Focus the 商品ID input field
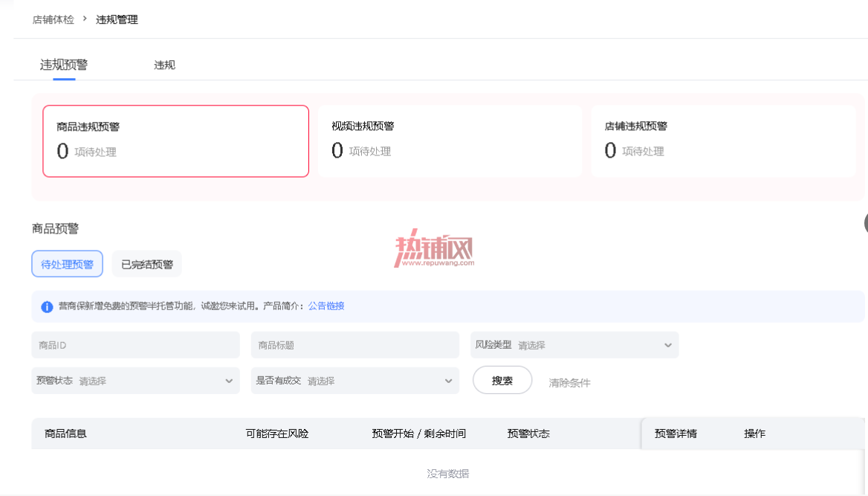 (135, 345)
